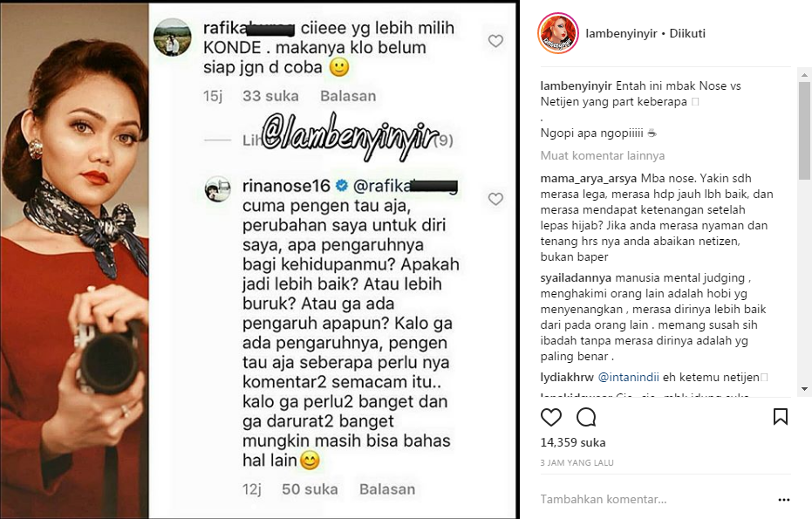Image resolution: width=812 pixels, height=519 pixels.
Task: Click scrollbar down arrow in comments
Action: (804, 389)
